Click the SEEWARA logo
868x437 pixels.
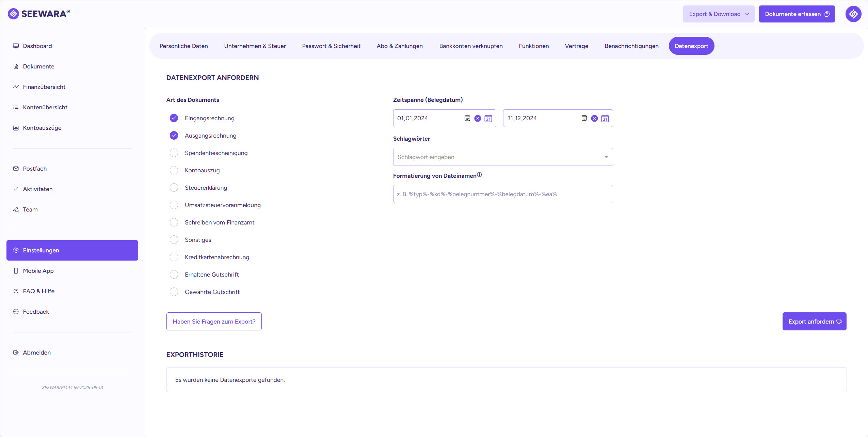[39, 14]
